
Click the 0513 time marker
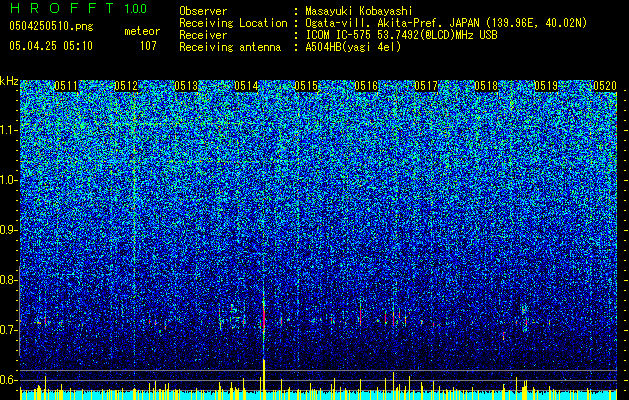(186, 86)
